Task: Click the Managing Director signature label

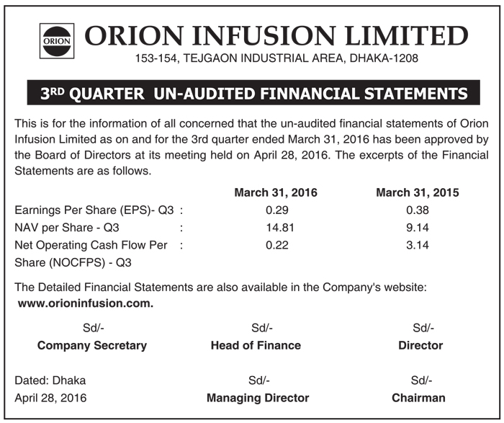Action: point(258,398)
